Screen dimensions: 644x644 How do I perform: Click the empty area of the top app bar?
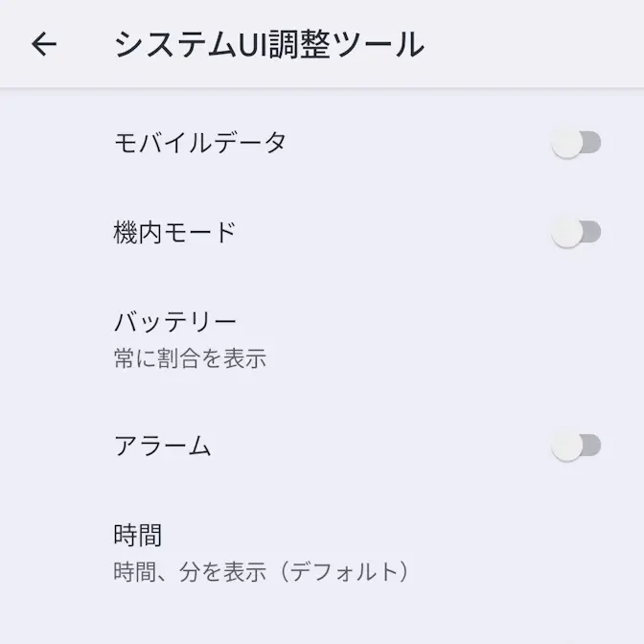[x=537, y=44]
